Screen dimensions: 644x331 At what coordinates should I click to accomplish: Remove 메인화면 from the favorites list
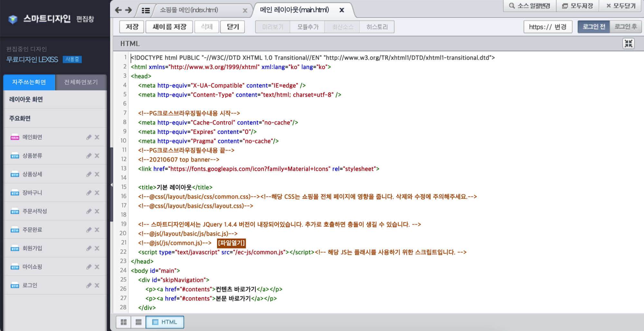pyautogui.click(x=97, y=137)
